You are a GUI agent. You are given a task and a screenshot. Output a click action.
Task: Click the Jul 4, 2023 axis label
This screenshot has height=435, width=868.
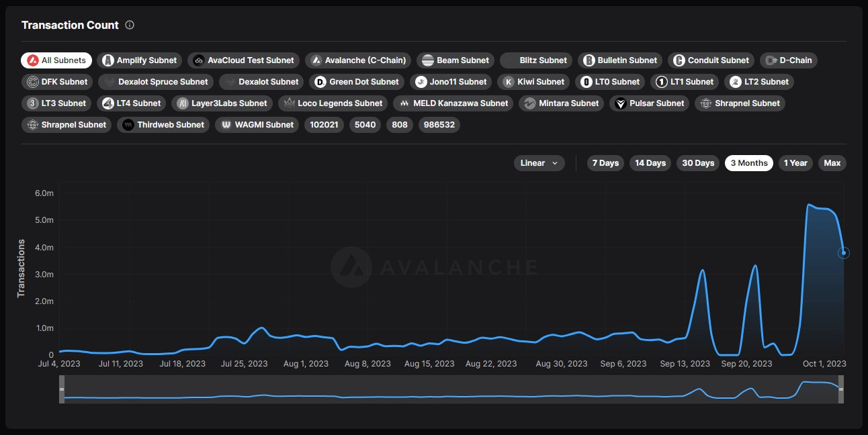59,364
